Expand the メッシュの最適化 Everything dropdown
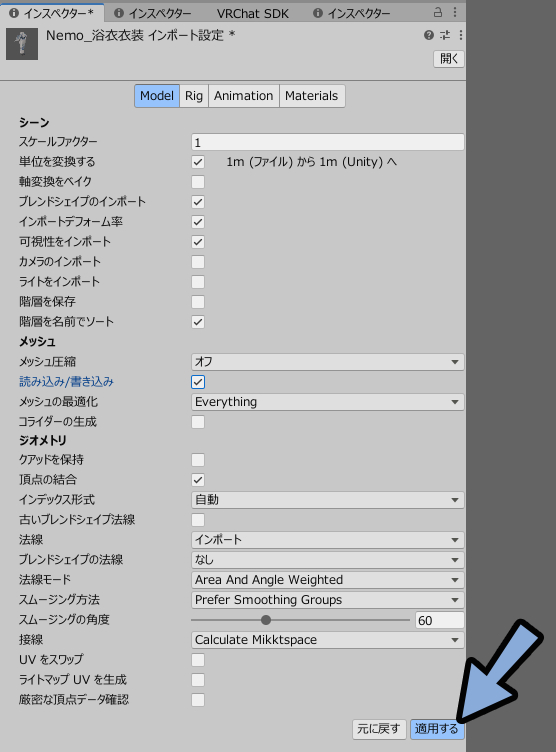This screenshot has width=556, height=752. click(x=327, y=402)
